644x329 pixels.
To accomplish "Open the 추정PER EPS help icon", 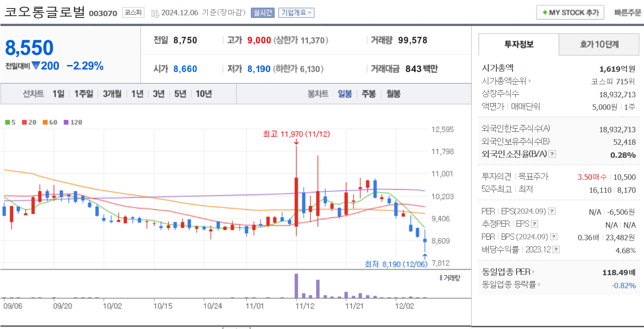I will (534, 225).
